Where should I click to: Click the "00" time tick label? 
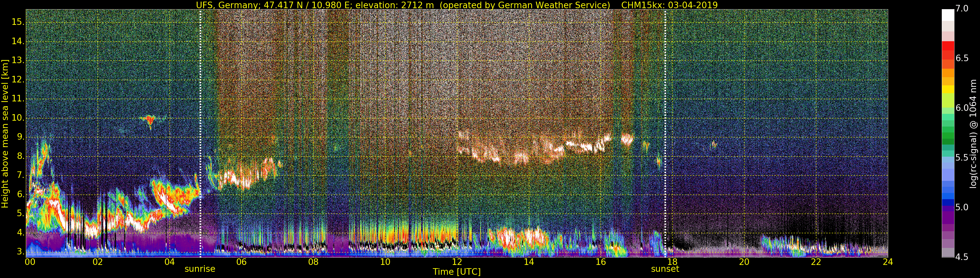click(x=30, y=262)
